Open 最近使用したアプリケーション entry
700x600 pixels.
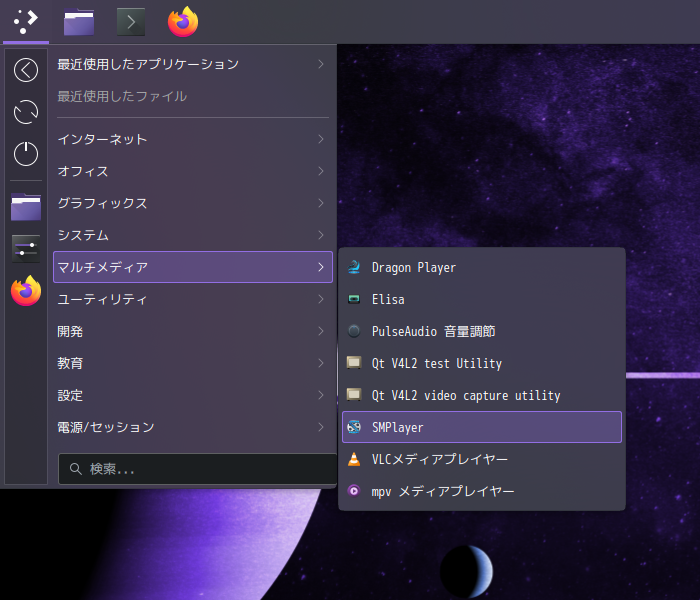coord(193,64)
